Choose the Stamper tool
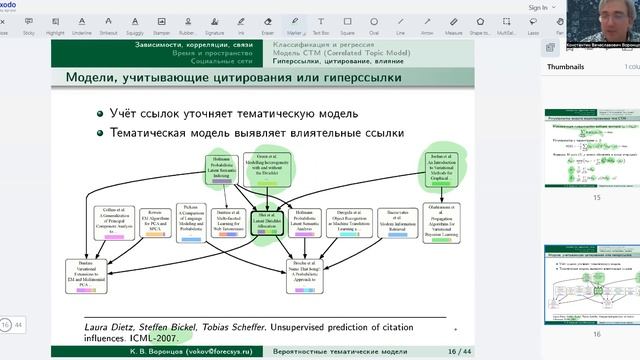The height and width of the screenshot is (360, 640). 161,26
